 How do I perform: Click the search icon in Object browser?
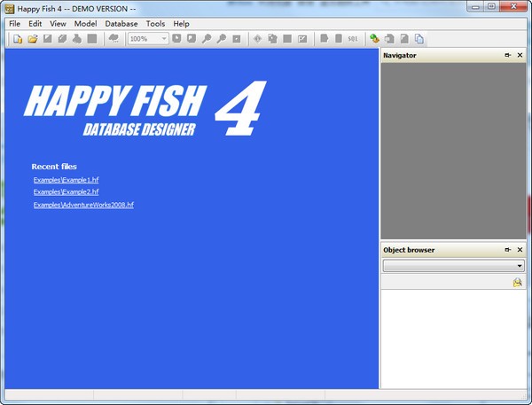518,282
